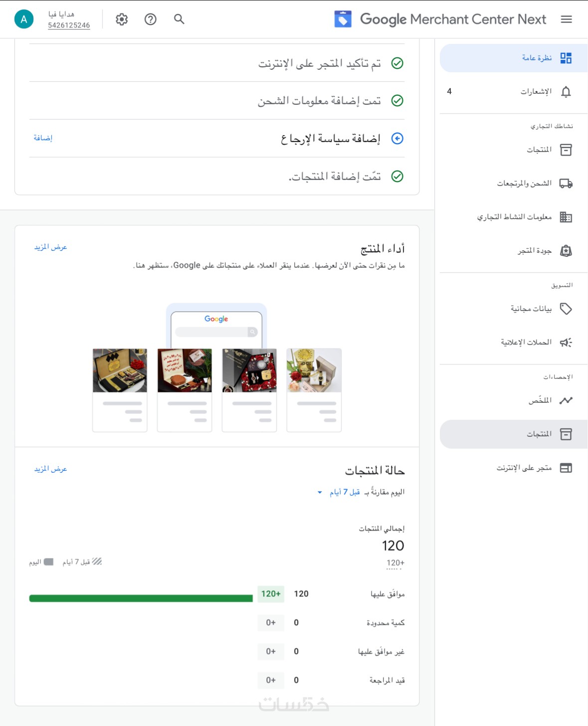
Task: Click the green approved products bar
Action: coord(141,598)
